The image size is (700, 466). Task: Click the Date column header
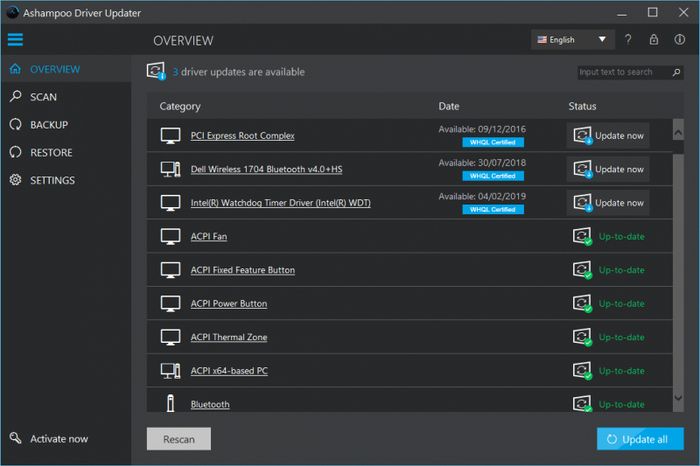coord(449,106)
